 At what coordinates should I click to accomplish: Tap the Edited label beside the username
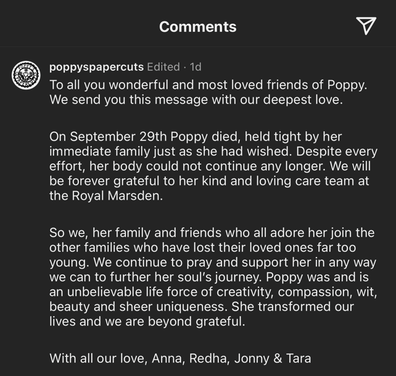tap(163, 67)
